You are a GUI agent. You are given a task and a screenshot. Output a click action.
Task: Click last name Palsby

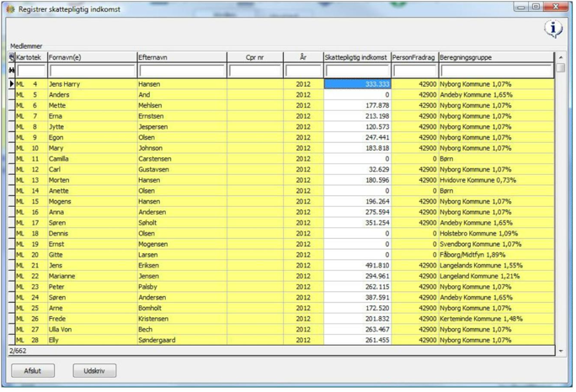point(147,287)
